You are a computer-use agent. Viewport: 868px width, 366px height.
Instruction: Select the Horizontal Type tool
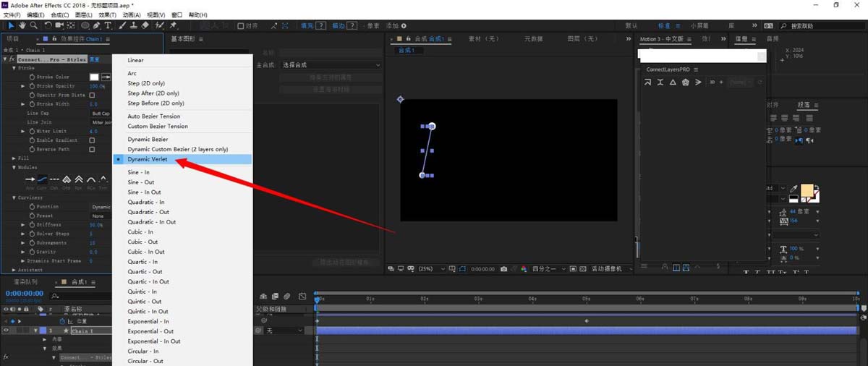tap(108, 25)
